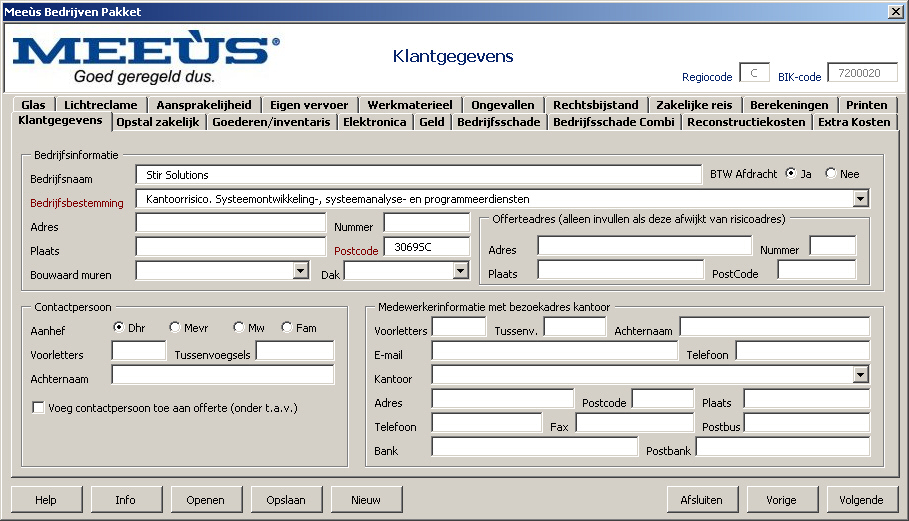Choose Fam as Aanhef
The width and height of the screenshot is (909, 521).
click(x=286, y=327)
